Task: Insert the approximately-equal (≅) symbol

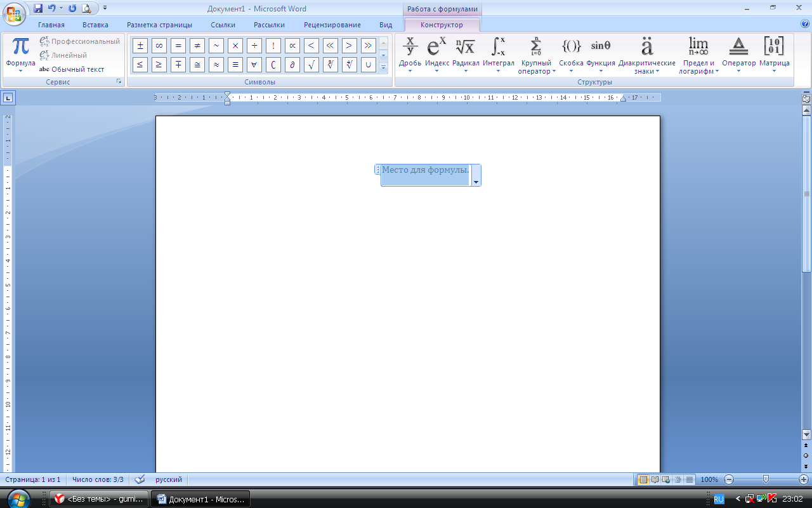Action: (x=197, y=65)
